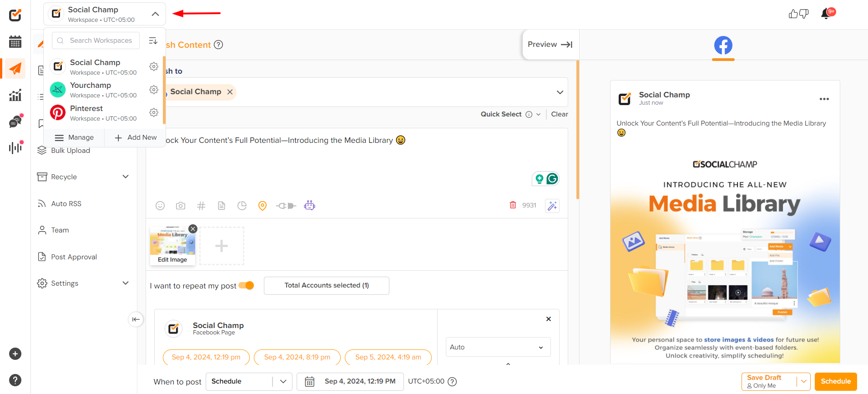
Task: Click the Preview button
Action: (550, 45)
